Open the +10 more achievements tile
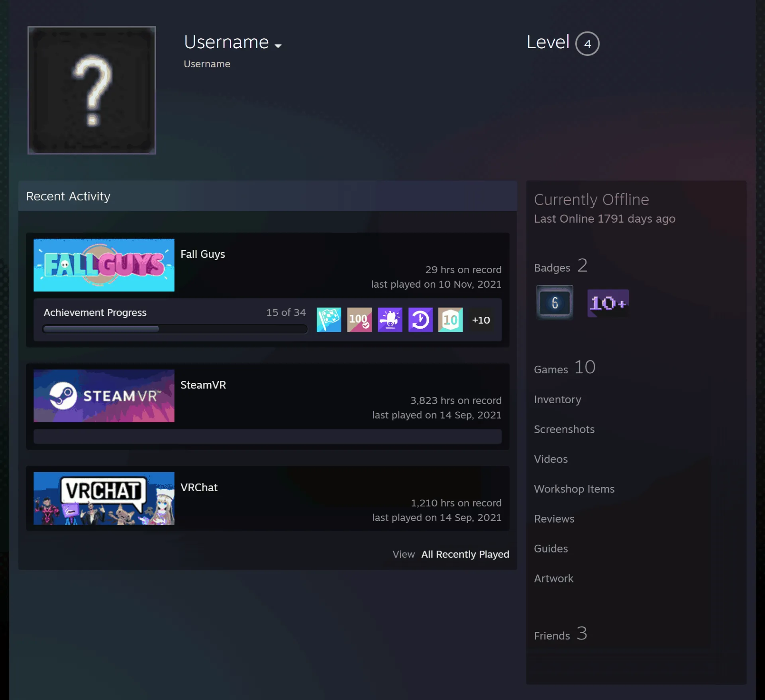Viewport: 765px width, 700px height. pyautogui.click(x=481, y=320)
